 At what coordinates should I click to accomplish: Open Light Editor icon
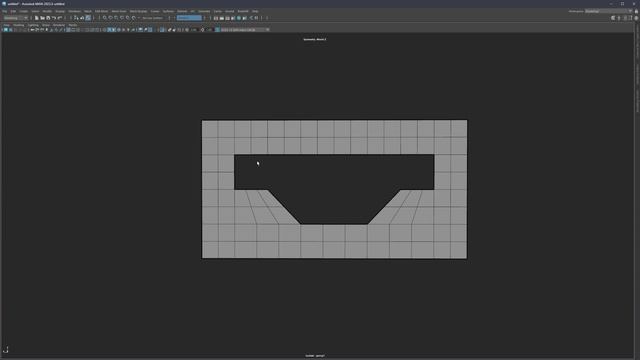click(x=251, y=18)
